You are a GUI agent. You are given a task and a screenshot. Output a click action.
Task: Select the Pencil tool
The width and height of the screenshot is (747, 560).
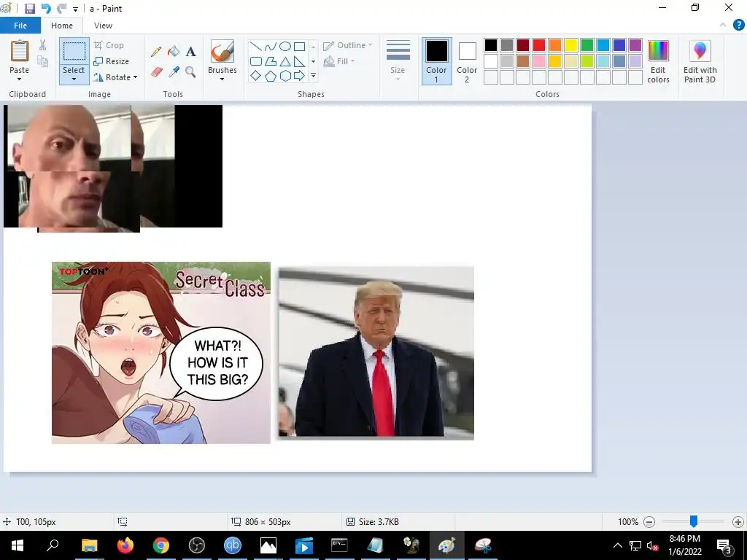156,52
